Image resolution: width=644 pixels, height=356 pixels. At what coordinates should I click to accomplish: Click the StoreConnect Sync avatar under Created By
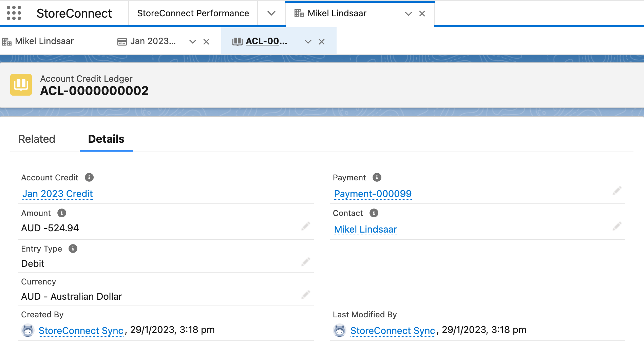[28, 330]
